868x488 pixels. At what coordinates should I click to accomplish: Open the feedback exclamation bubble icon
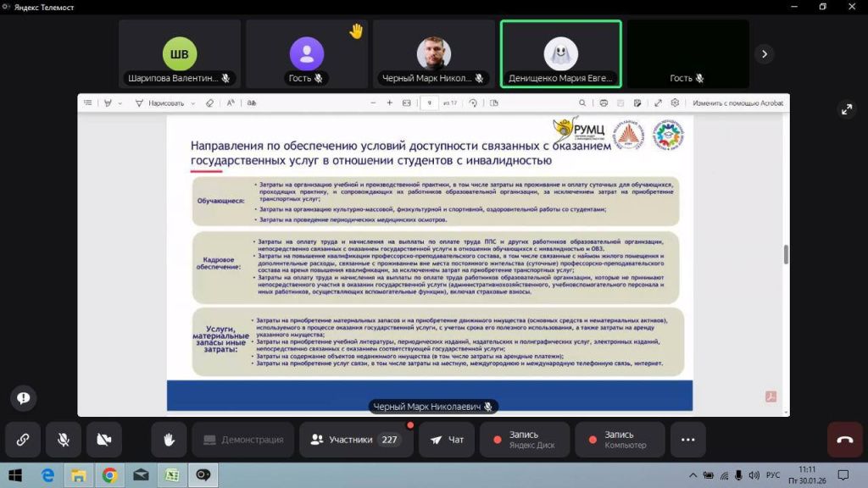pyautogui.click(x=23, y=397)
